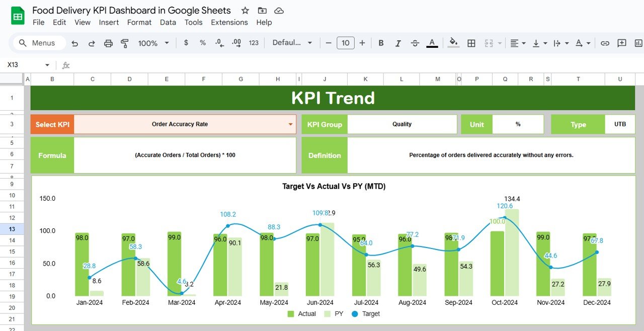Toggle strikethrough formatting
The image size is (644, 331).
click(x=415, y=43)
